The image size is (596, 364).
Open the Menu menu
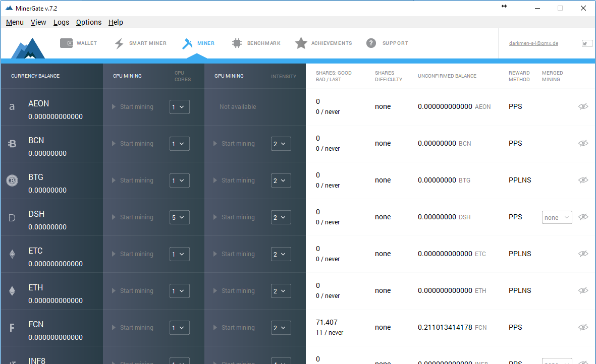(x=15, y=22)
